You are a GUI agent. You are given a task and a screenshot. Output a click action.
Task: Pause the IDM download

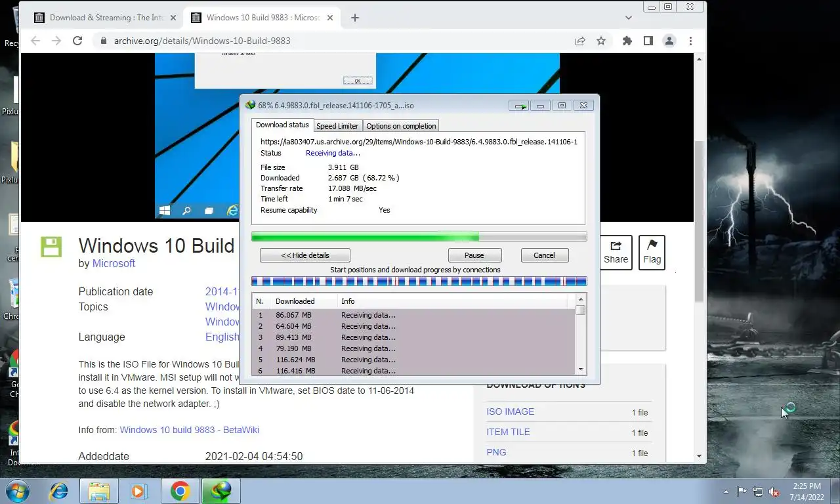click(x=474, y=255)
